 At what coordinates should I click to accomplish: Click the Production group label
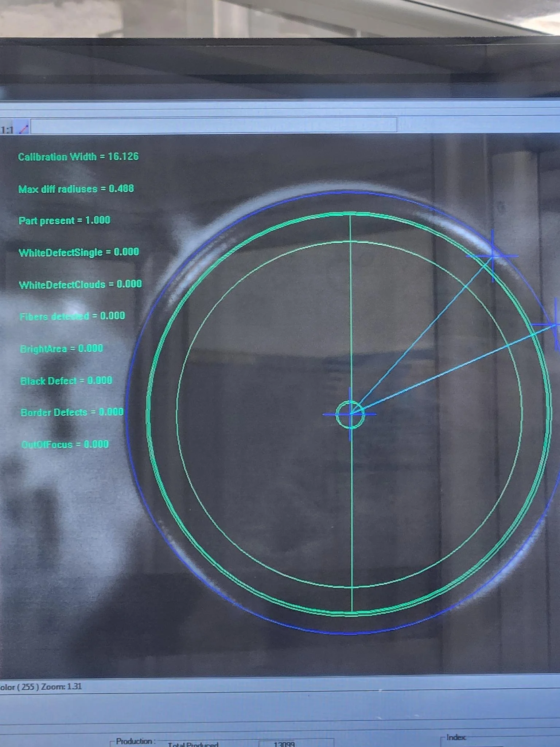click(136, 741)
